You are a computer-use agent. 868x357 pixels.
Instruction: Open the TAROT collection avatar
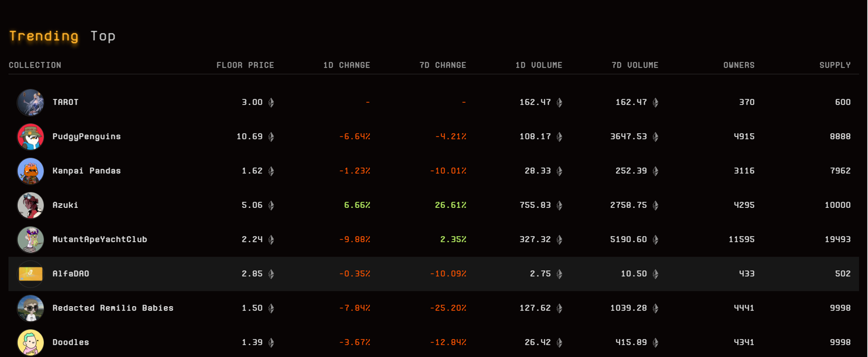pyautogui.click(x=30, y=102)
